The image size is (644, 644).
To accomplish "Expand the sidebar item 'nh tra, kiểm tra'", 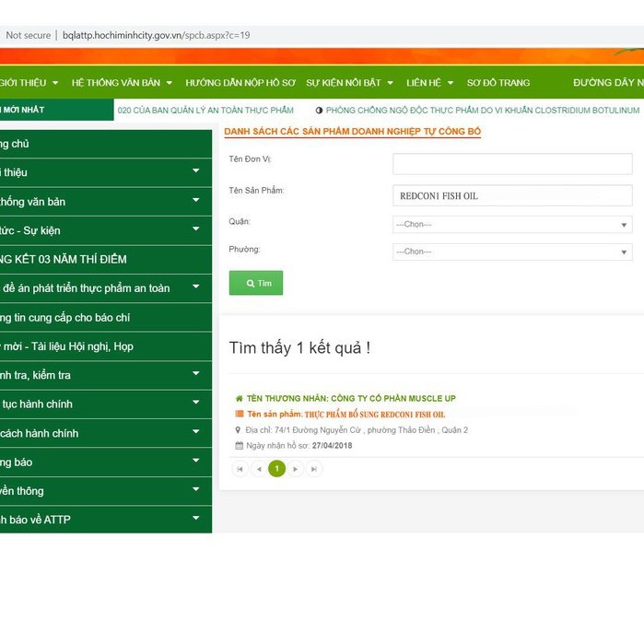I will point(106,375).
